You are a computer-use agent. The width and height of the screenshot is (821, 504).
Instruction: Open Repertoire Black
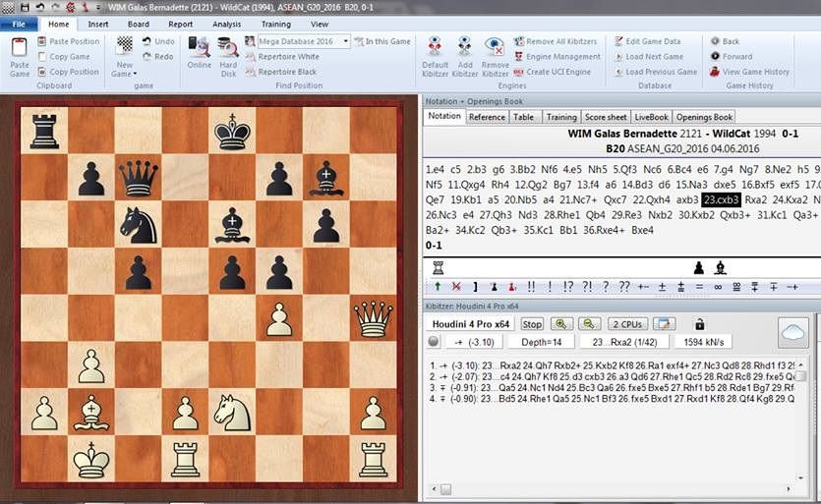(x=281, y=72)
